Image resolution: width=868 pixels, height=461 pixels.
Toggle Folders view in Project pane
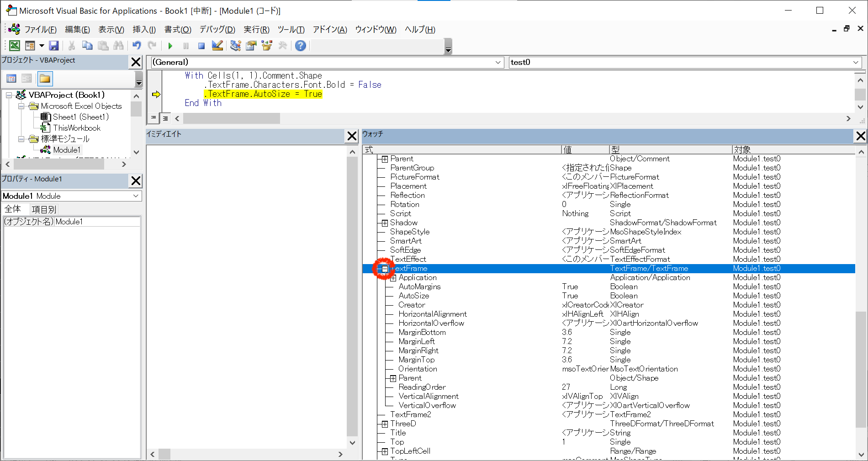(x=45, y=79)
